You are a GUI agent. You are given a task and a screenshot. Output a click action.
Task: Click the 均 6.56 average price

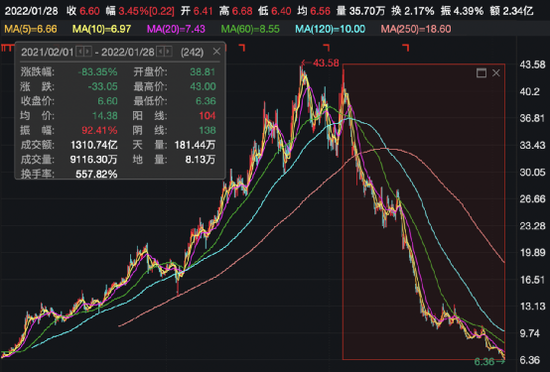pos(314,11)
